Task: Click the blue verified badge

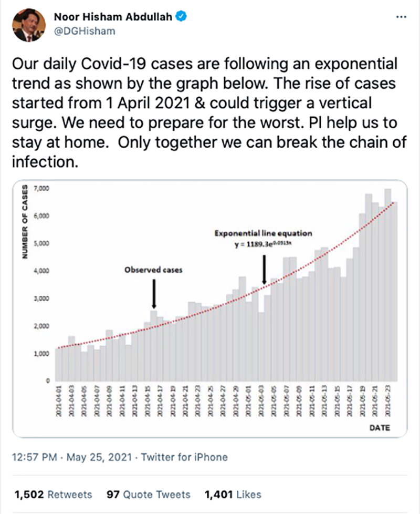Action: 180,16
